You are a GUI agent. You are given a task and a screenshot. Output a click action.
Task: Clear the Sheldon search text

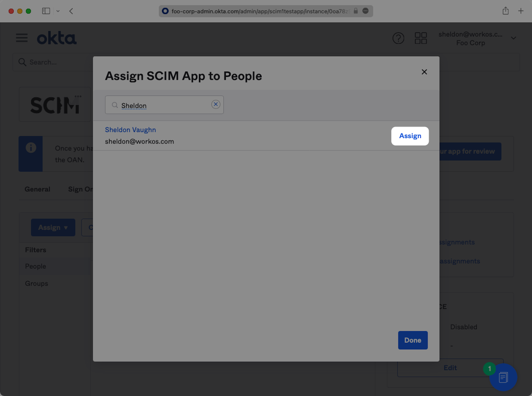click(x=216, y=104)
